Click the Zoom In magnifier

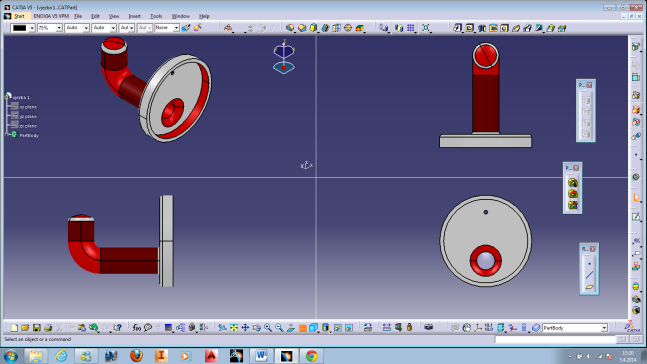coord(268,328)
